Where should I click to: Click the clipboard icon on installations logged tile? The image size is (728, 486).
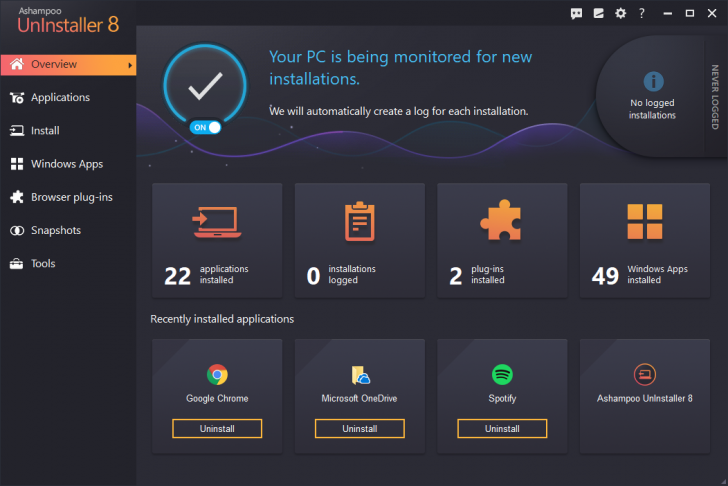(x=359, y=221)
